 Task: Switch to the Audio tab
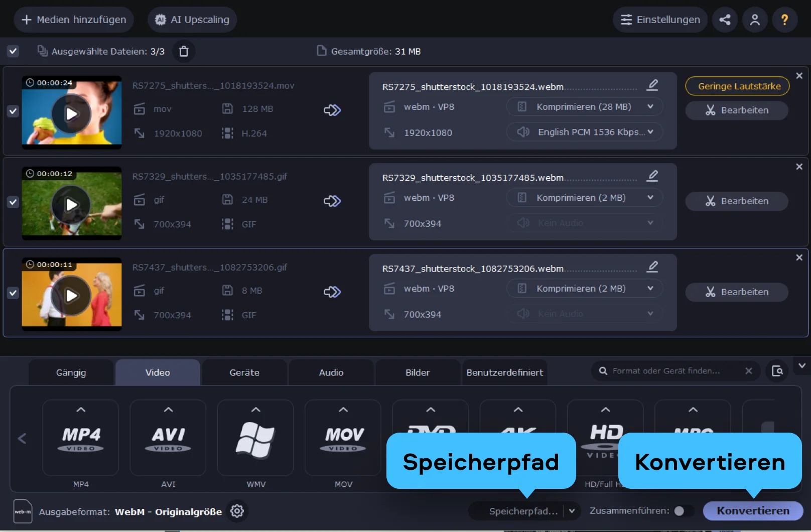pyautogui.click(x=331, y=372)
